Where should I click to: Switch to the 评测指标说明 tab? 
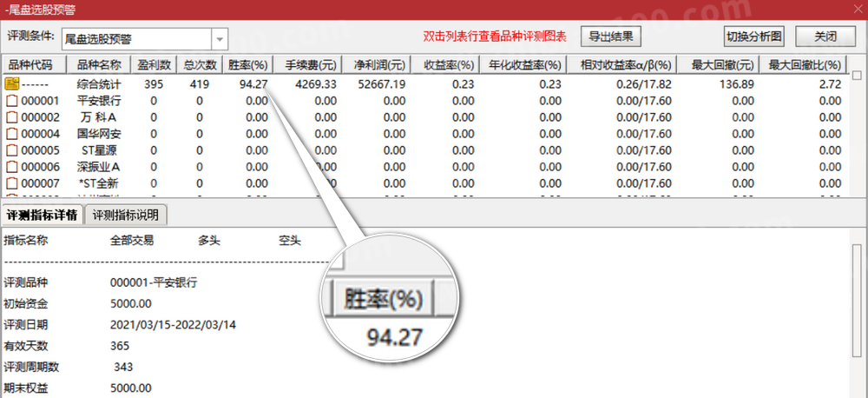[x=128, y=215]
